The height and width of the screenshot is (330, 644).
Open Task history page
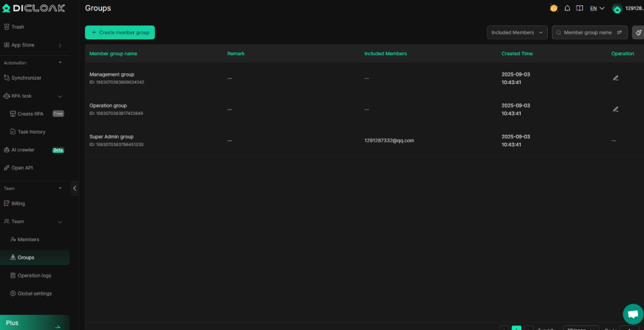pyautogui.click(x=31, y=132)
